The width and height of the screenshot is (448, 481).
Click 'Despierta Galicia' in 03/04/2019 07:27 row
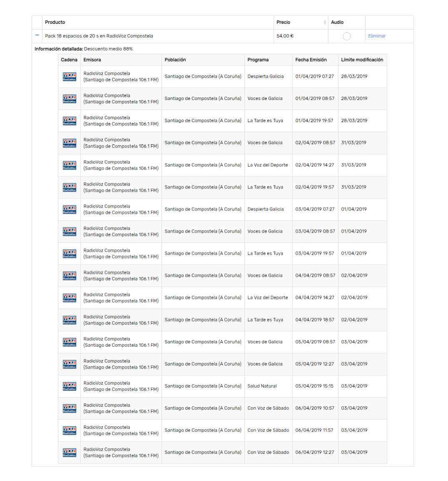265,209
